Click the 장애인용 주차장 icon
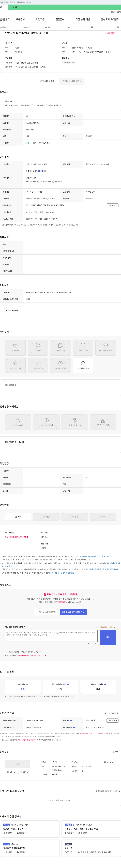The height and width of the screenshot is (868, 121). (18, 422)
